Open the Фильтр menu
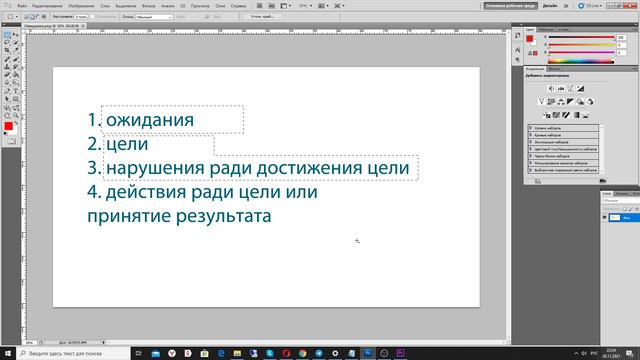The height and width of the screenshot is (360, 640). click(149, 6)
